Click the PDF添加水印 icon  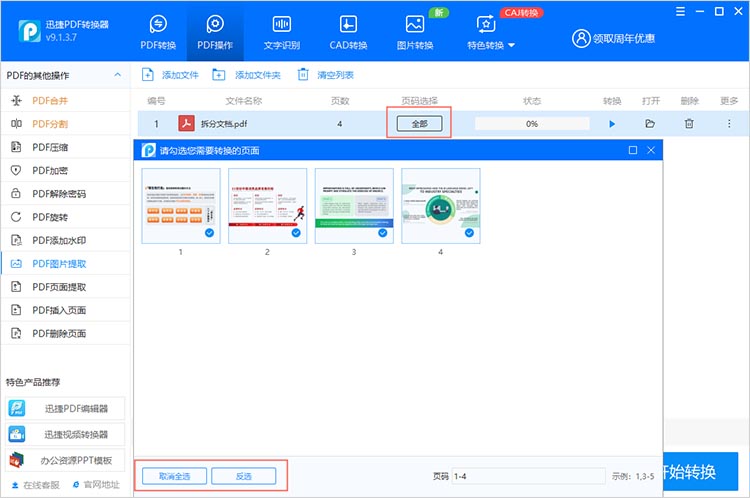(x=16, y=240)
